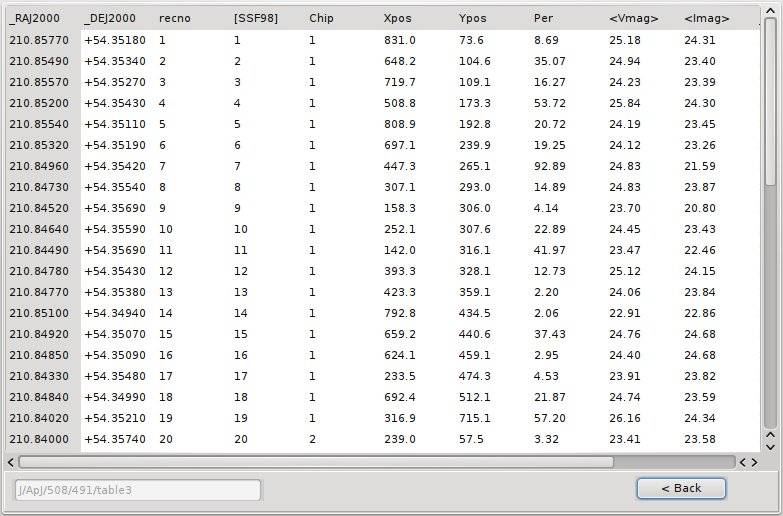Click the Chip column header
The width and height of the screenshot is (783, 516).
coord(321,18)
